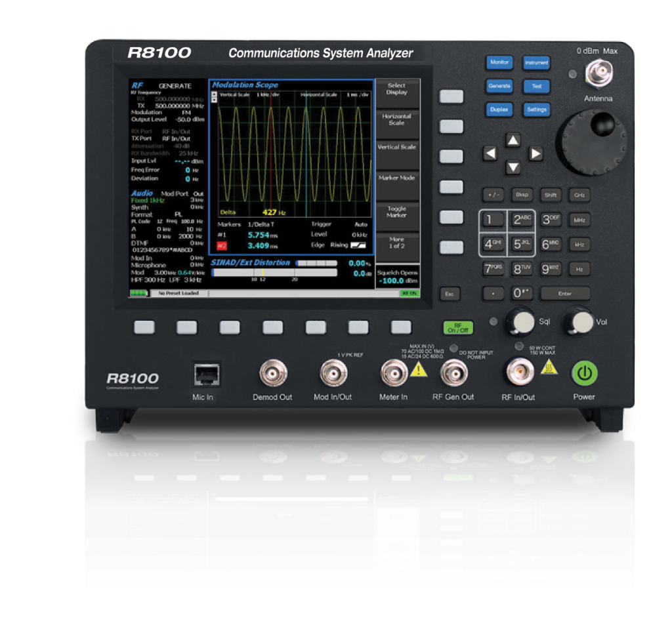
Task: Choose the GHz unit key
Action: (579, 195)
